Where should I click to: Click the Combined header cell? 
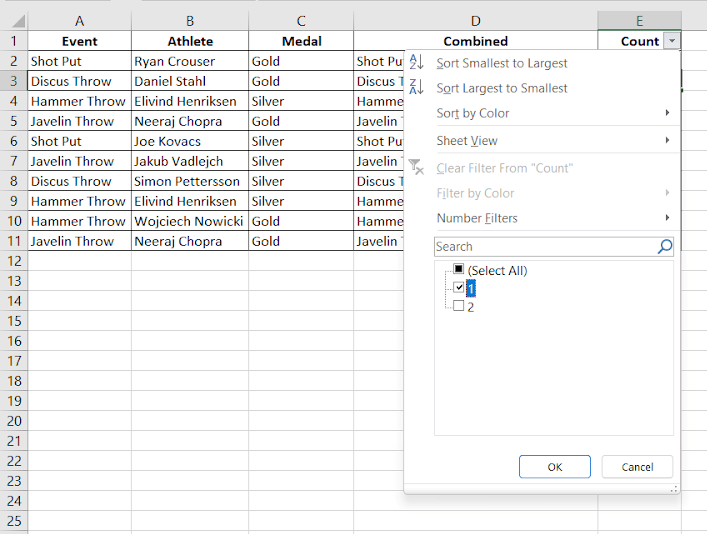coord(475,41)
